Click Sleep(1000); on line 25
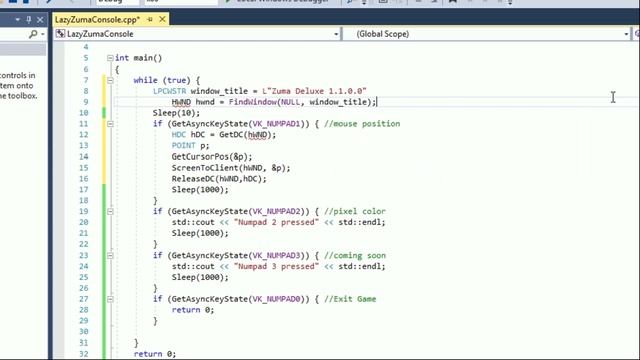 tap(200, 278)
